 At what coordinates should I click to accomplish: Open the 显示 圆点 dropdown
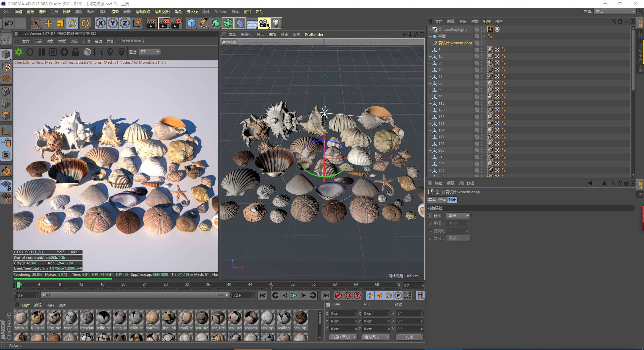(458, 215)
